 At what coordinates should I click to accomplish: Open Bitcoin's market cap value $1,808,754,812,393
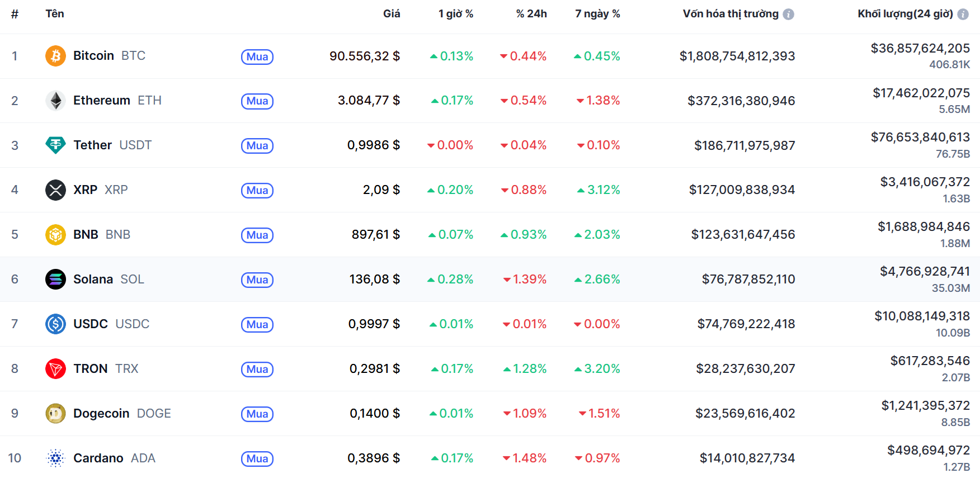pos(737,56)
